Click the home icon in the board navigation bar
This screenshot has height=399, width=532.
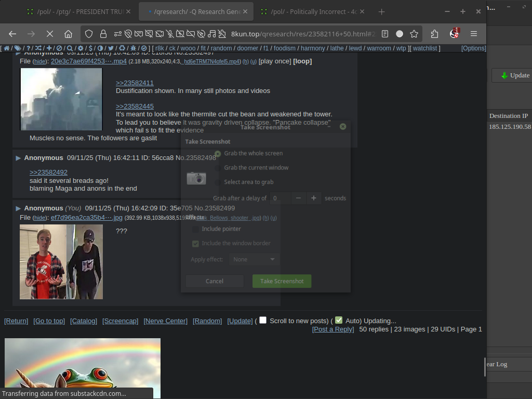(6, 48)
